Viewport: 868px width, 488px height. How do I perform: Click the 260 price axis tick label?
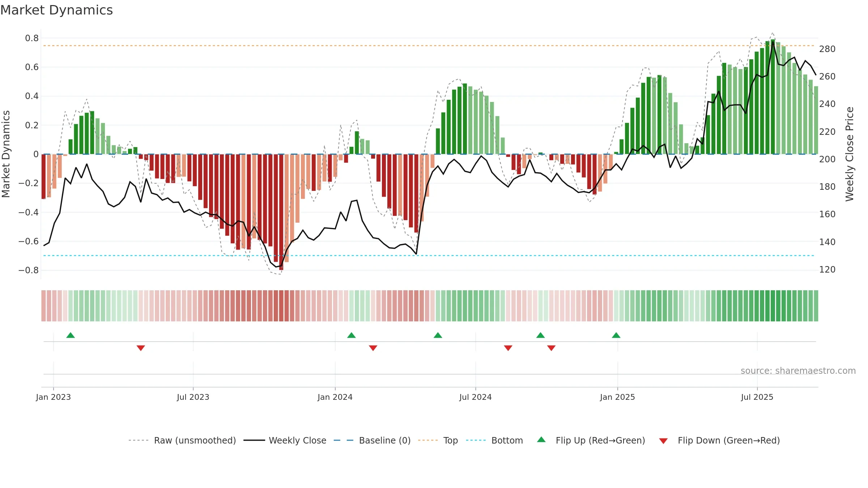tap(827, 77)
